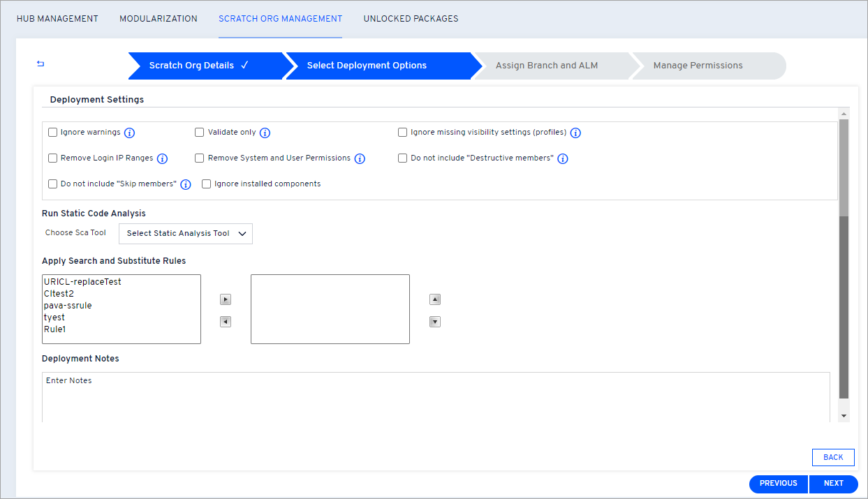Click the right arrow to move selected rule

tap(225, 299)
